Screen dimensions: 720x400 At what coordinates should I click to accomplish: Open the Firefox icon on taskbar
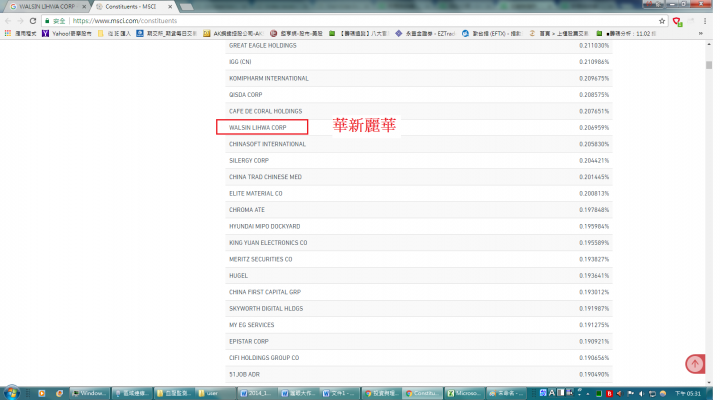point(59,393)
